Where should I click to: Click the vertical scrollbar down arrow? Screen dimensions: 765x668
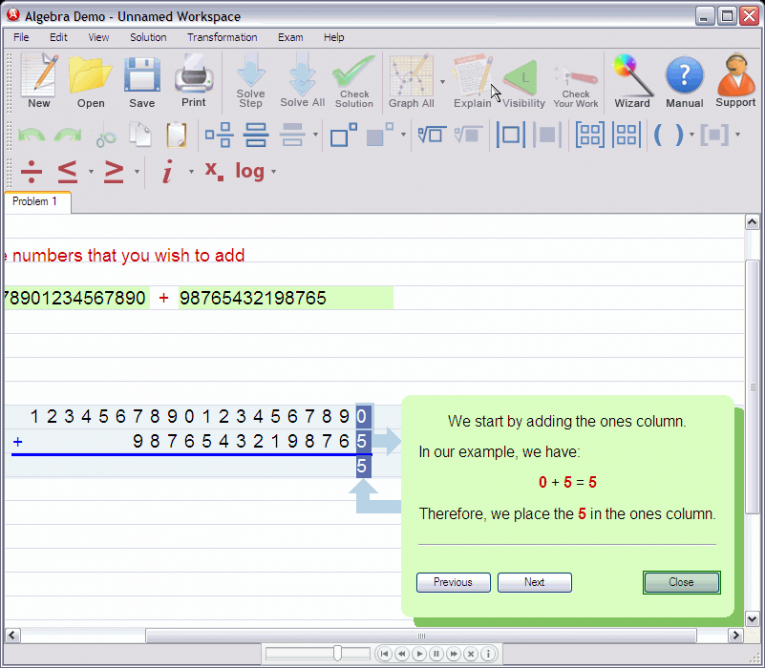tap(752, 619)
